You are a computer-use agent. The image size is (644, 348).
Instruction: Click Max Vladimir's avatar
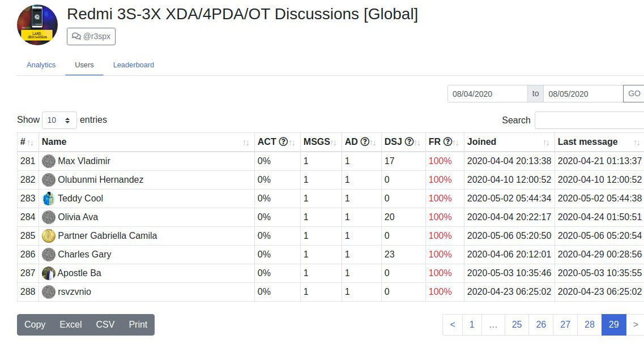(49, 161)
